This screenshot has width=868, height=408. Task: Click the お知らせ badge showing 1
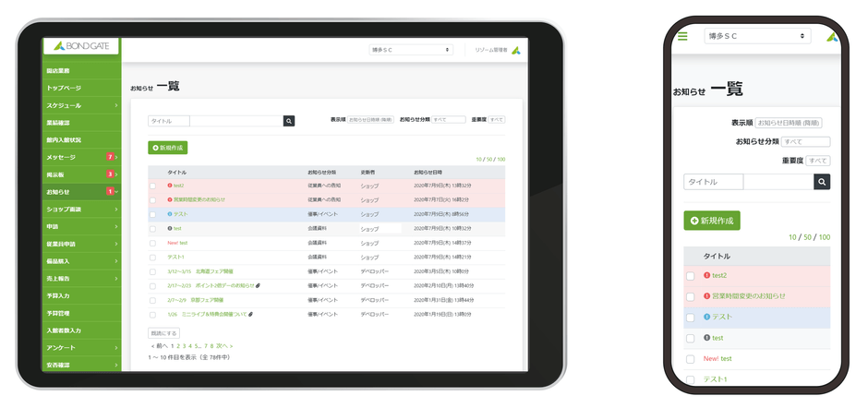click(110, 192)
